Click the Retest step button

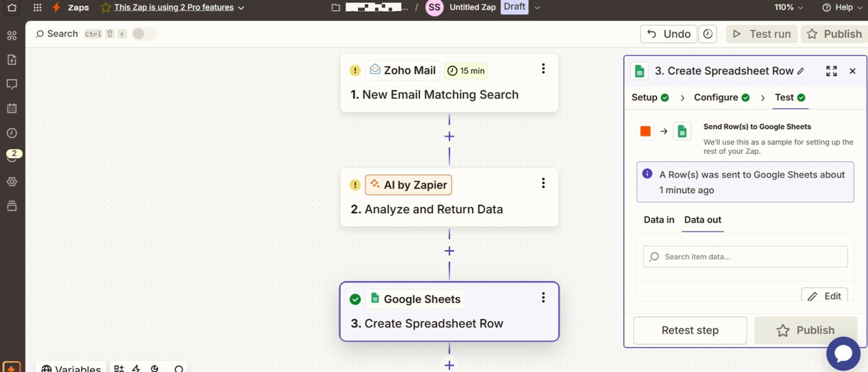pos(690,330)
